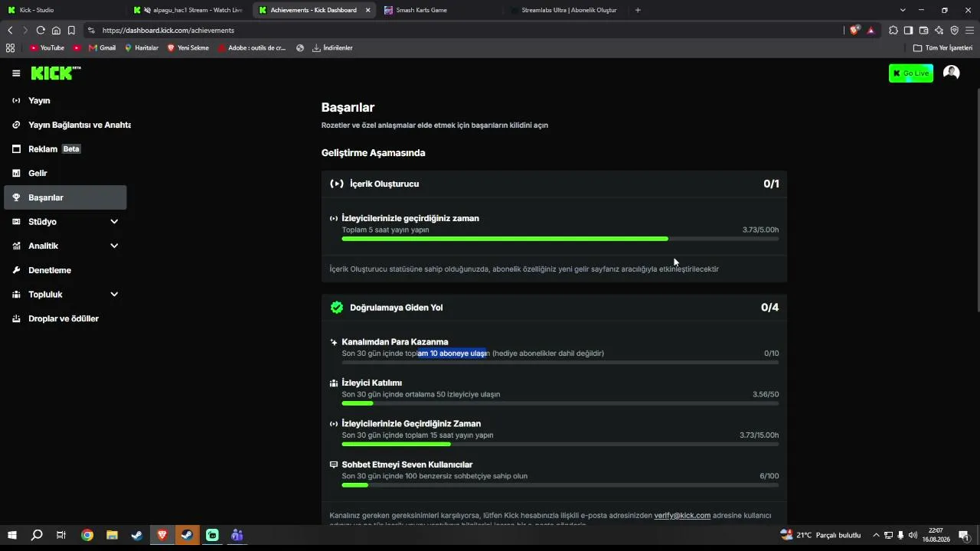Viewport: 980px width, 551px height.
Task: Open Reklam Beta sidebar item
Action: coord(66,149)
